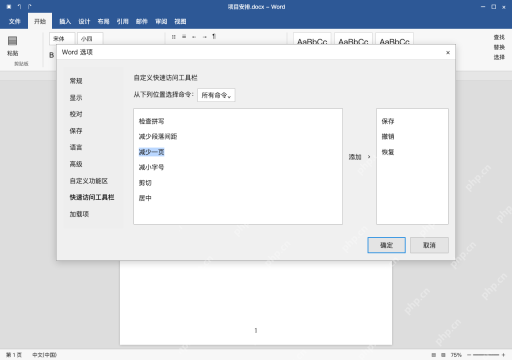Switch to the 邮件 Mailings tab
The image size is (512, 360).
[142, 21]
